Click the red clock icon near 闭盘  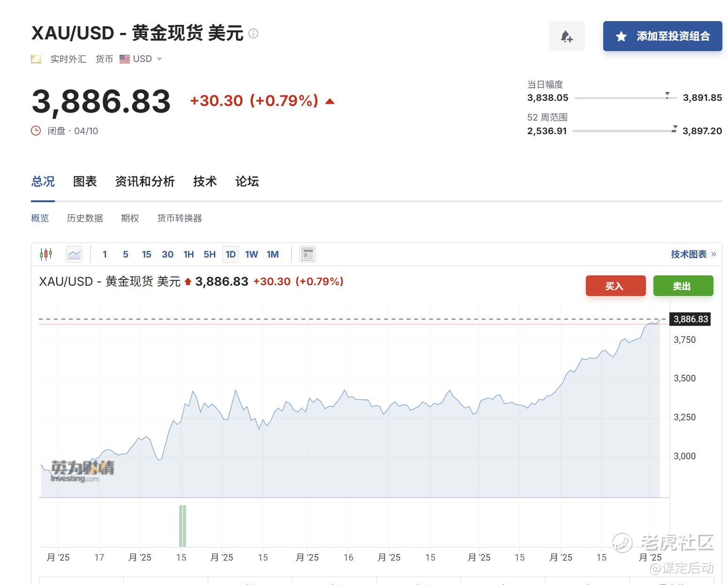pos(36,131)
